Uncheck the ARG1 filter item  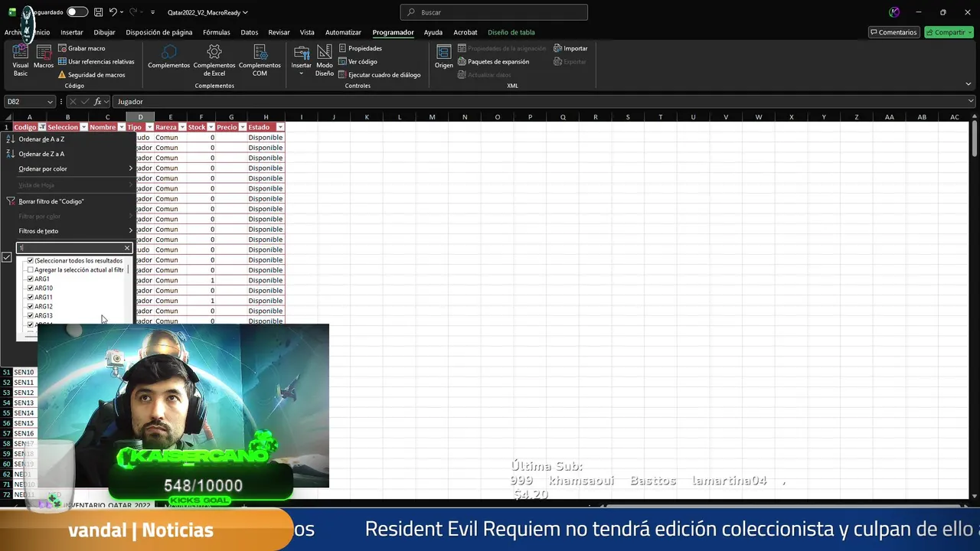[31, 279]
